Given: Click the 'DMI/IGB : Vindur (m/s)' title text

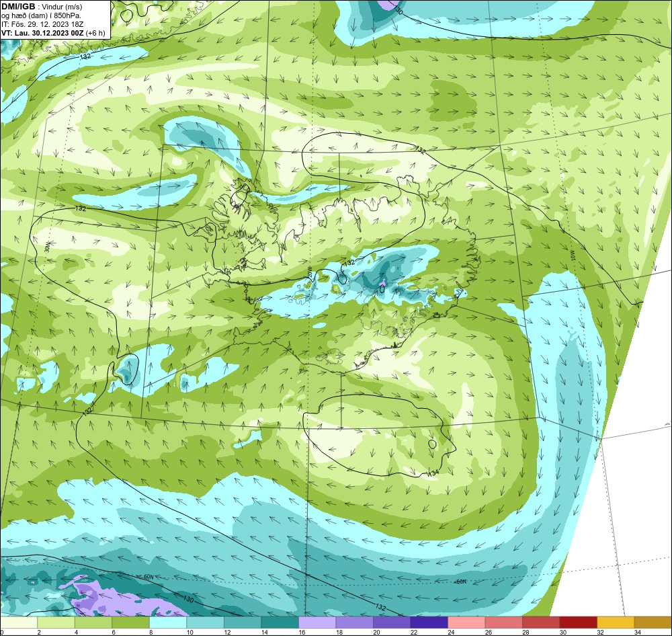Looking at the screenshot, I should pos(42,7).
